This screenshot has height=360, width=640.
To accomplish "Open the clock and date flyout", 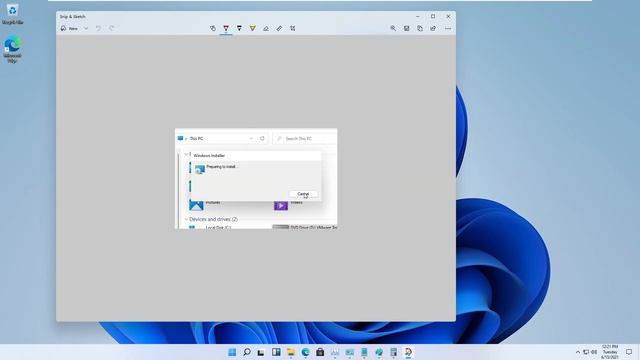I will (x=610, y=352).
